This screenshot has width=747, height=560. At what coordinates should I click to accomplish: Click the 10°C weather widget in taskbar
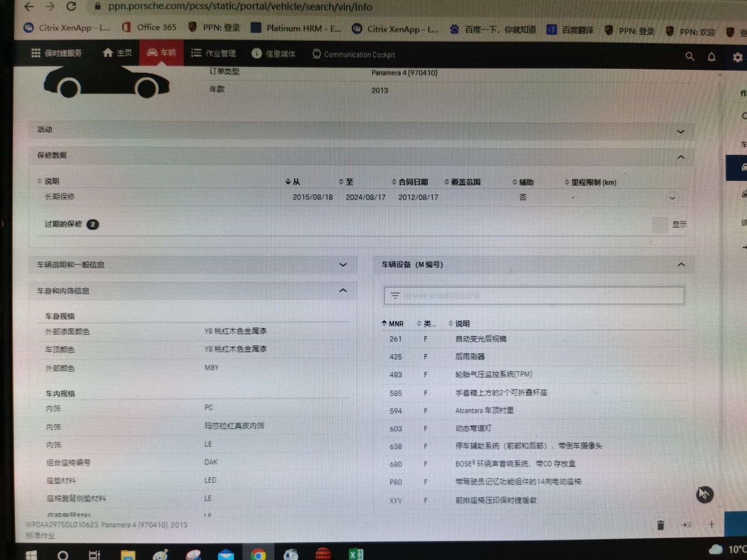tap(728, 549)
